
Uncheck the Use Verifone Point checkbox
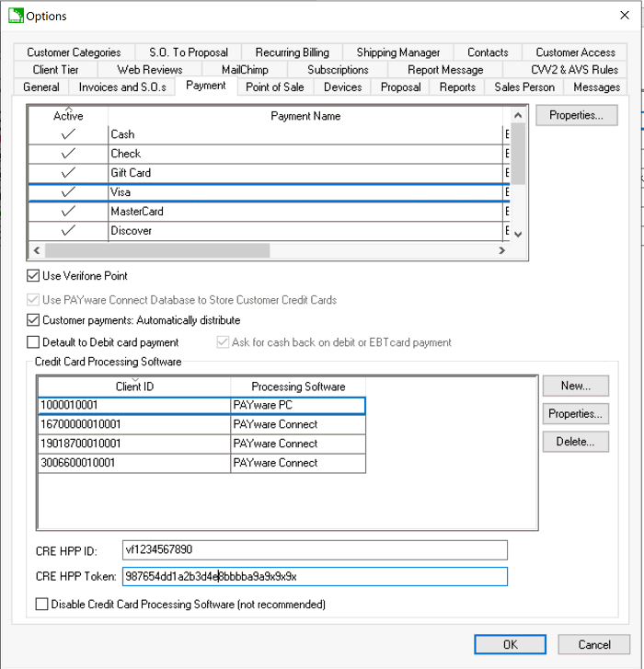34,276
